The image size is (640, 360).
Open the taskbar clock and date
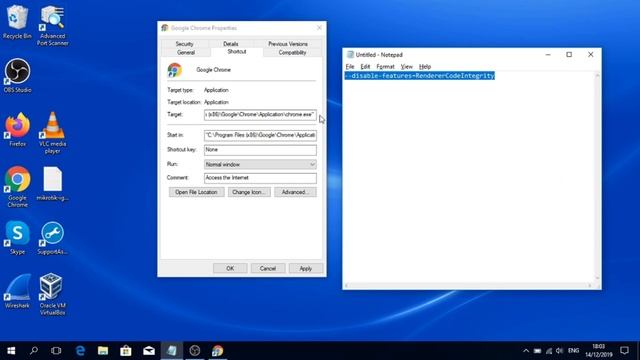[x=599, y=351]
